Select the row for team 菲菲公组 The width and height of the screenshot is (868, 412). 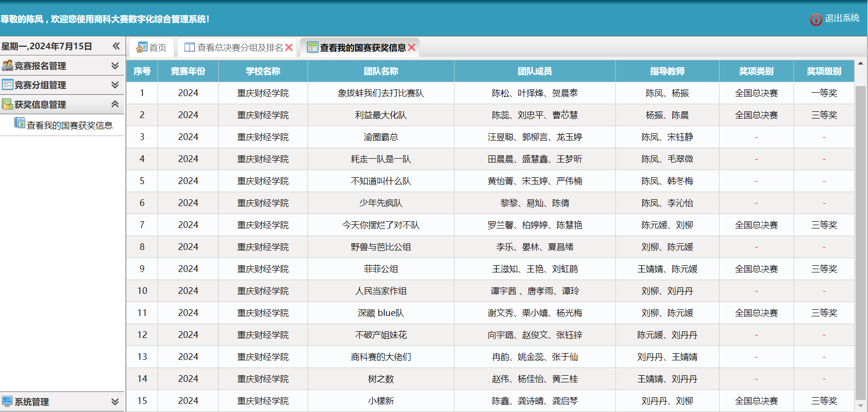(x=381, y=269)
